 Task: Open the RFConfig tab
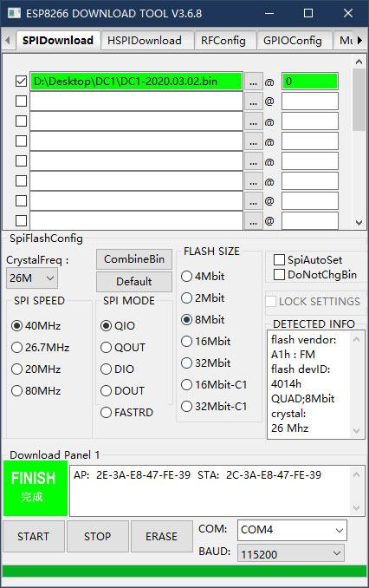coord(223,41)
